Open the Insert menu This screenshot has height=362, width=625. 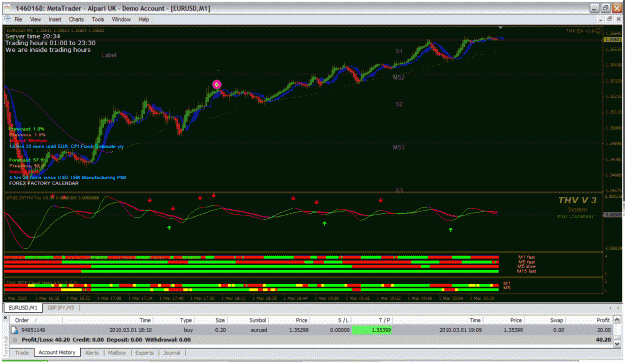click(55, 19)
